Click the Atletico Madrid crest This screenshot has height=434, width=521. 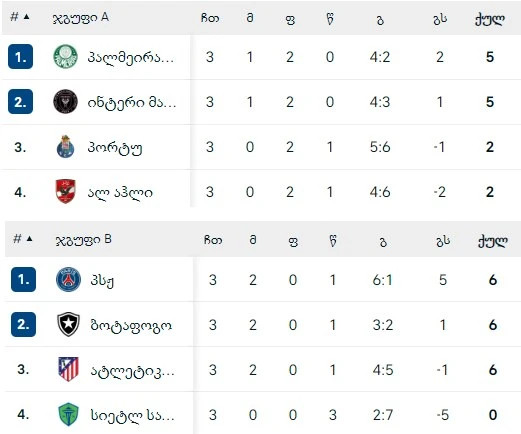68,369
